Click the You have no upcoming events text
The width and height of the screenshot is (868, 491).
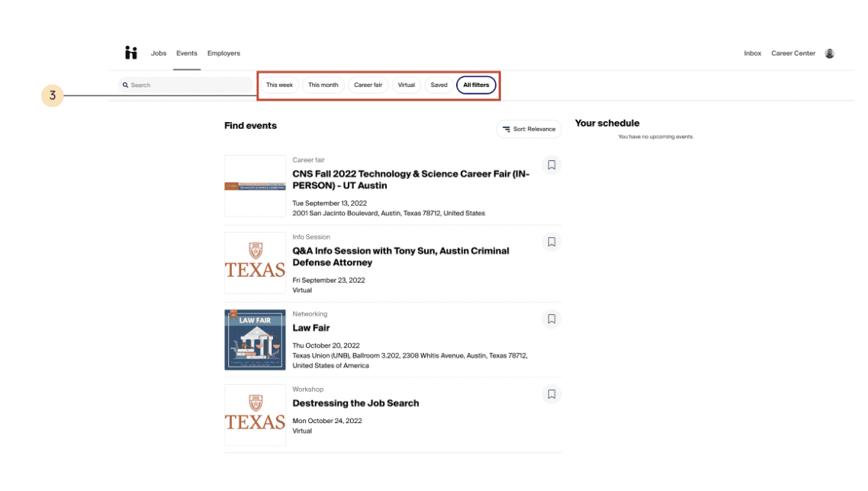[656, 136]
